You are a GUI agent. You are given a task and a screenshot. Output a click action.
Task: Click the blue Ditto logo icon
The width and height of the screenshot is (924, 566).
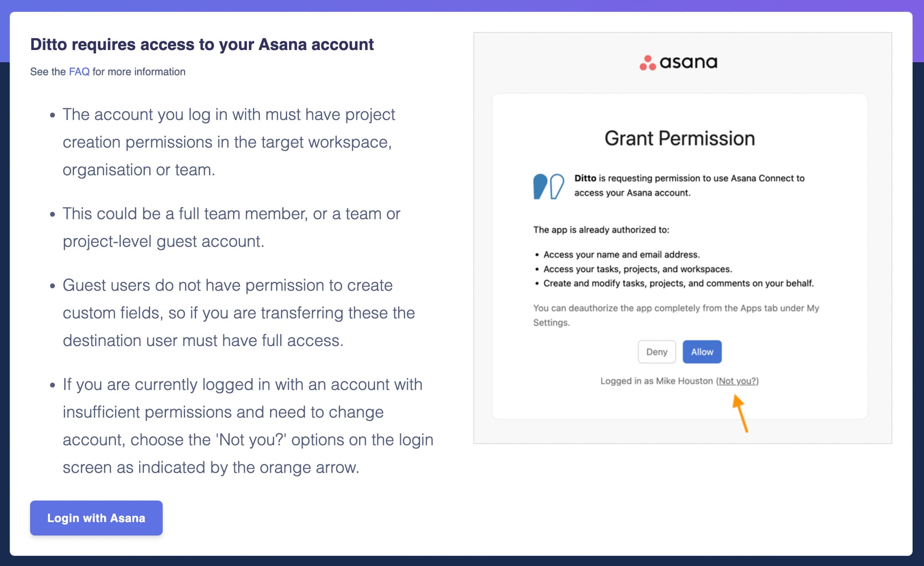pos(549,186)
